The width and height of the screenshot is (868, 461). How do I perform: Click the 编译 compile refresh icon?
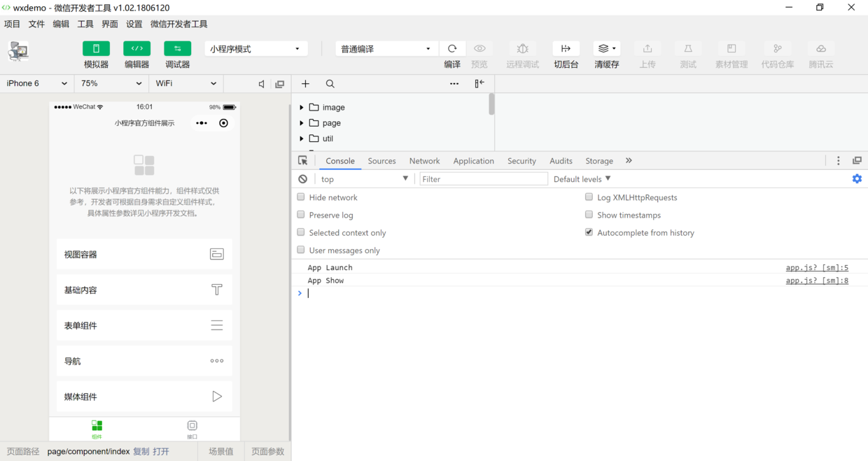tap(452, 48)
